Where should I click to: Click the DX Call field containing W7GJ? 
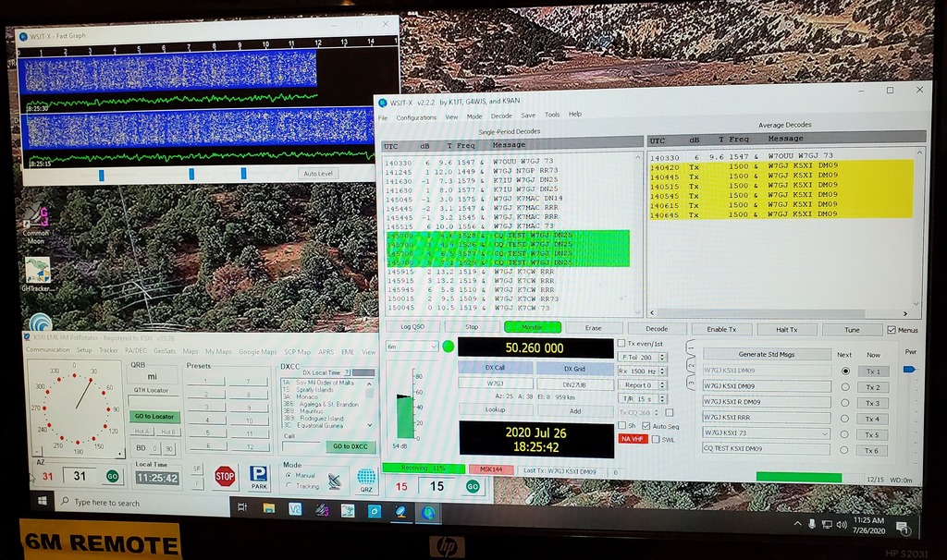click(496, 383)
